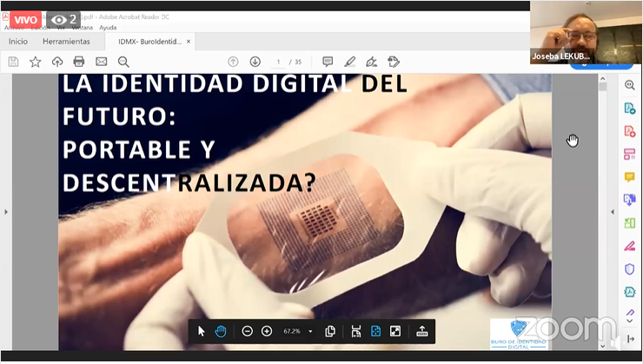Image resolution: width=643 pixels, height=364 pixels.
Task: Open yellow Comment tool in sidebar
Action: (629, 177)
